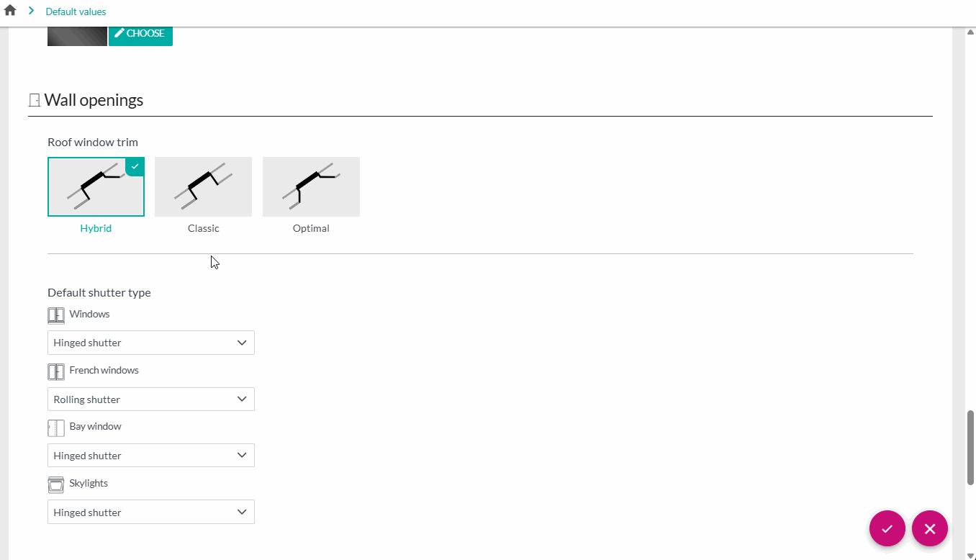976x560 pixels.
Task: Select the Hybrid roof window trim
Action: [x=96, y=186]
